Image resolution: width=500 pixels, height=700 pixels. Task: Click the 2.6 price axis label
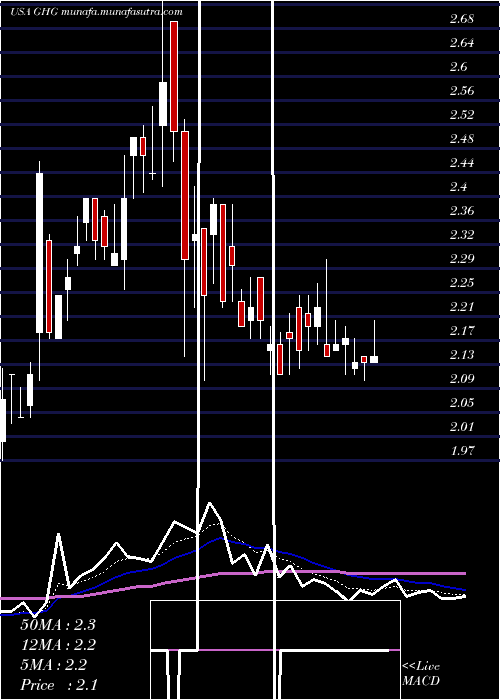458,67
